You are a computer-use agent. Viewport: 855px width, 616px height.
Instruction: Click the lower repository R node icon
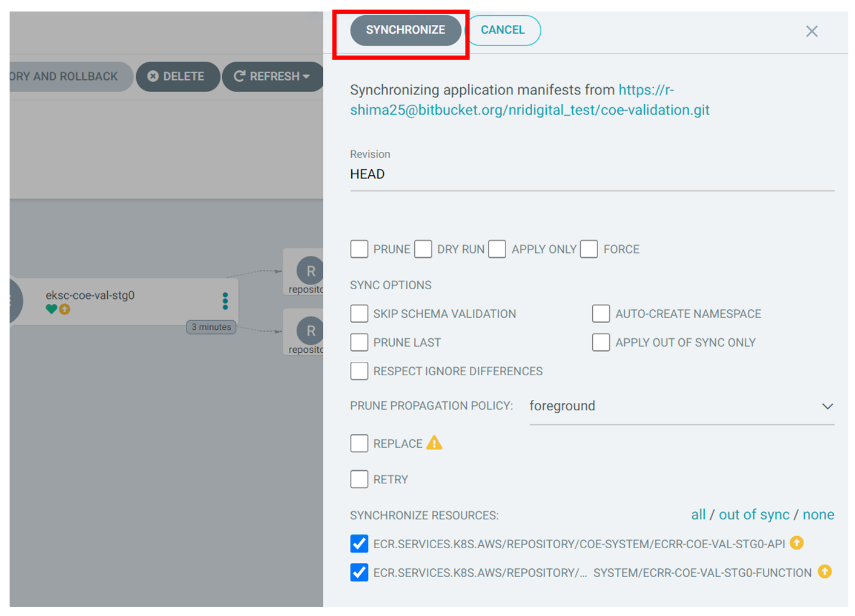point(309,331)
